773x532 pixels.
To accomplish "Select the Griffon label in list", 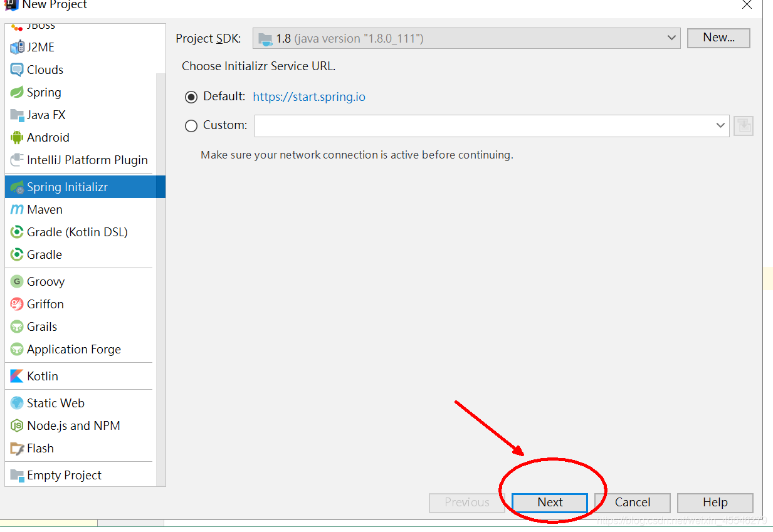I will [x=45, y=304].
